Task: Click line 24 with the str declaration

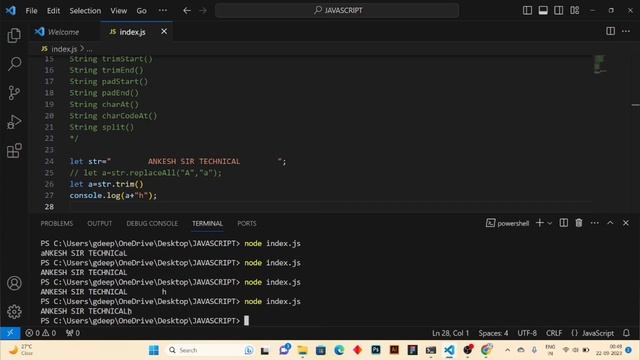Action: (x=178, y=162)
